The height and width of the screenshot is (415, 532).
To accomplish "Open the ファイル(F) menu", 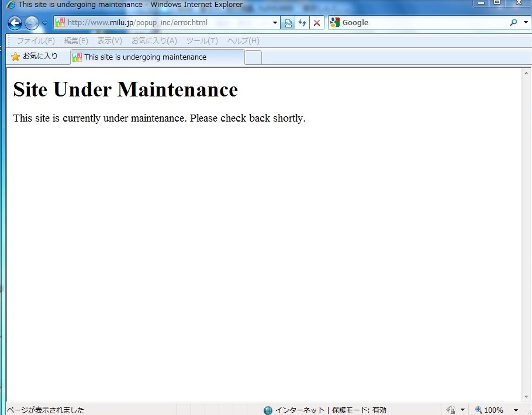I will tap(36, 41).
